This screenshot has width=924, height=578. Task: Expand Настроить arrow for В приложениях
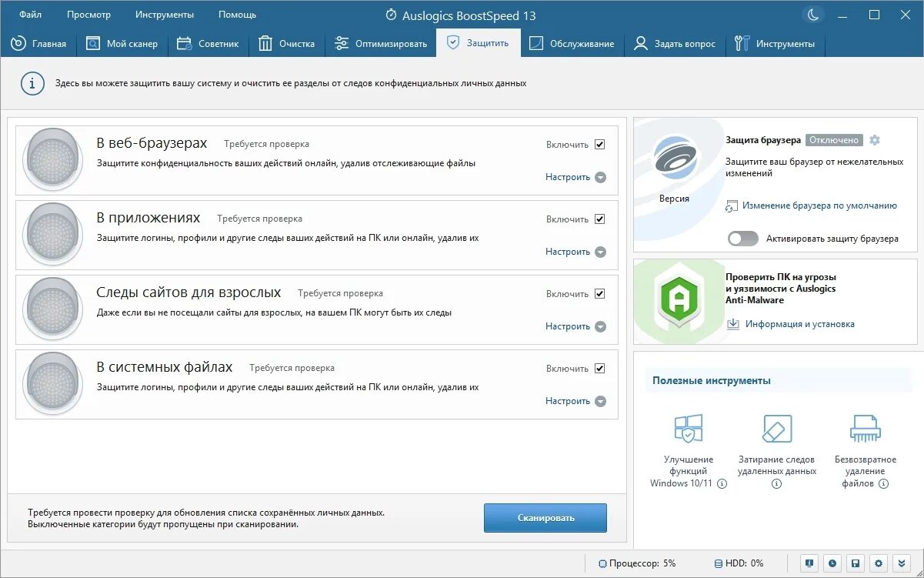point(600,252)
